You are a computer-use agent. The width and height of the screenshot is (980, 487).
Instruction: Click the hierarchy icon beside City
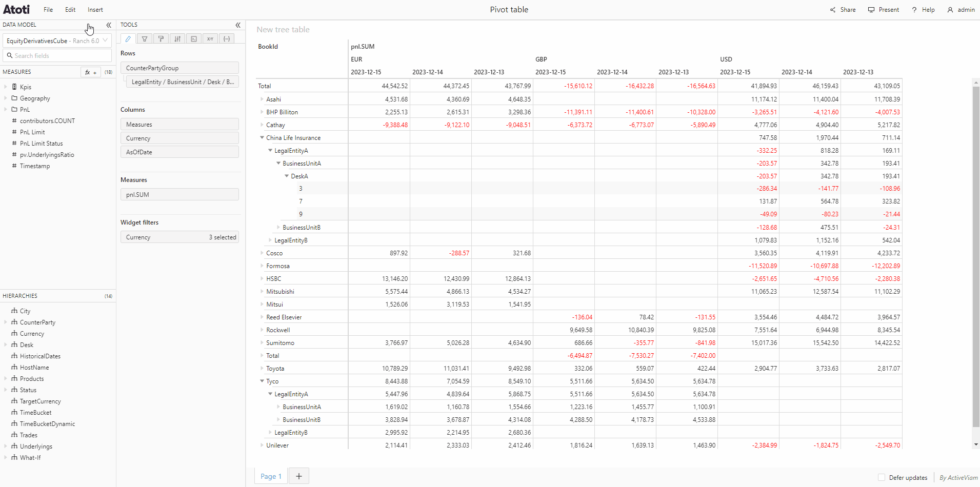click(14, 311)
